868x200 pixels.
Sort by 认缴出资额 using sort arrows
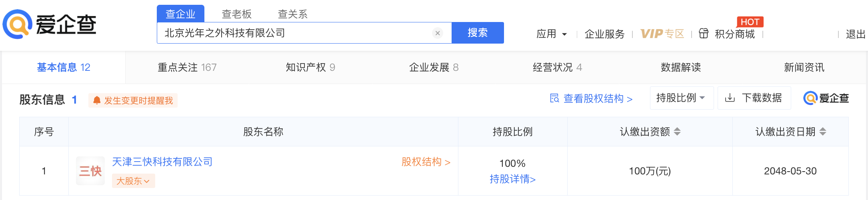677,132
